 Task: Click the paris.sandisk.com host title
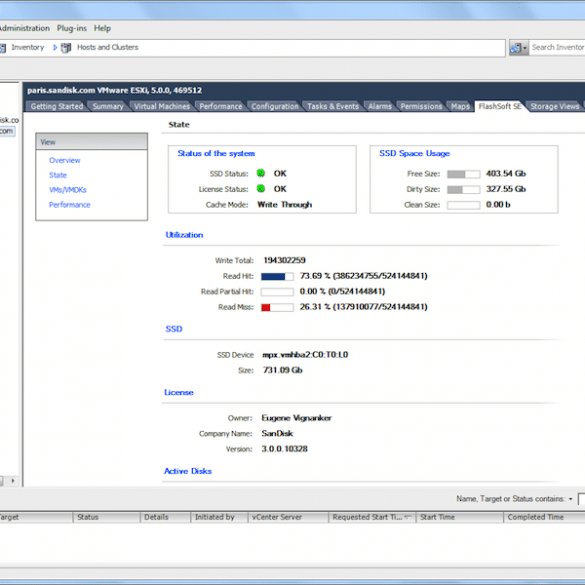coord(115,90)
